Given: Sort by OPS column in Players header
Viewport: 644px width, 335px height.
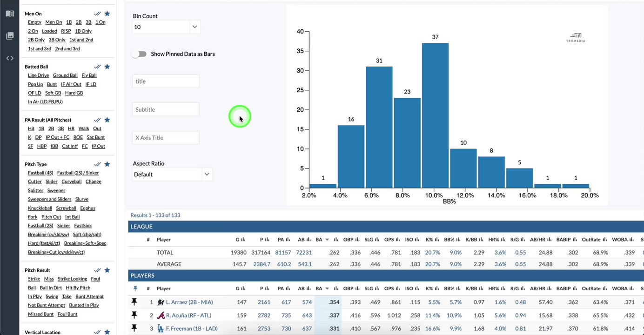Looking at the screenshot, I should click(389, 288).
